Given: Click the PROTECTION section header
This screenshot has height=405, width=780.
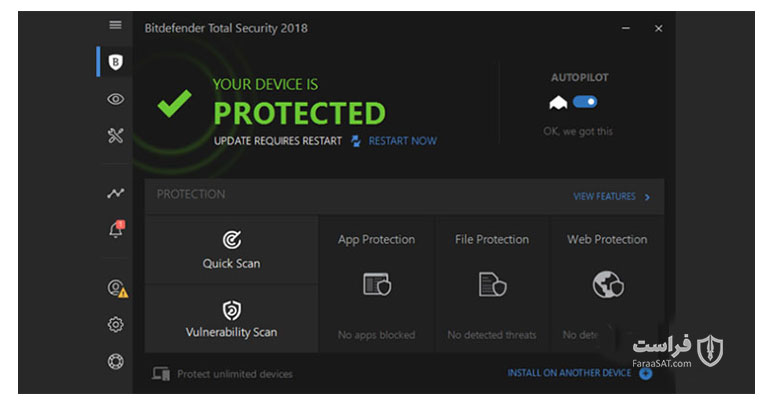Looking at the screenshot, I should 191,195.
